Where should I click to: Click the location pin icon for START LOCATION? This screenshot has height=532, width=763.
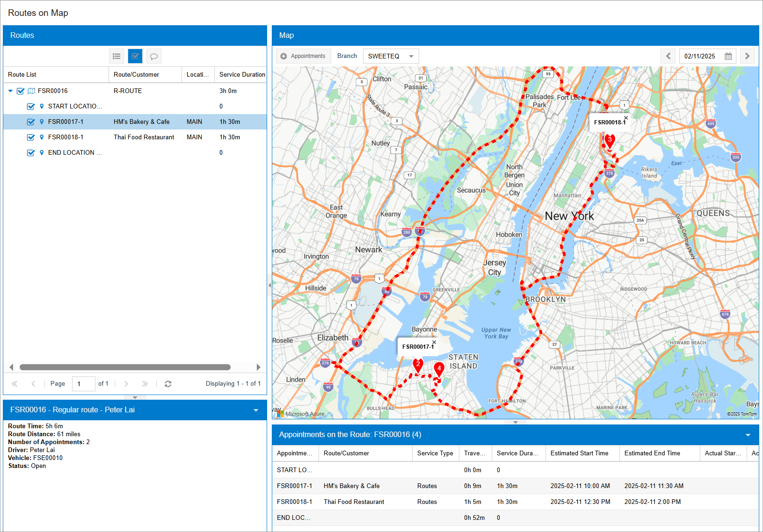[42, 106]
